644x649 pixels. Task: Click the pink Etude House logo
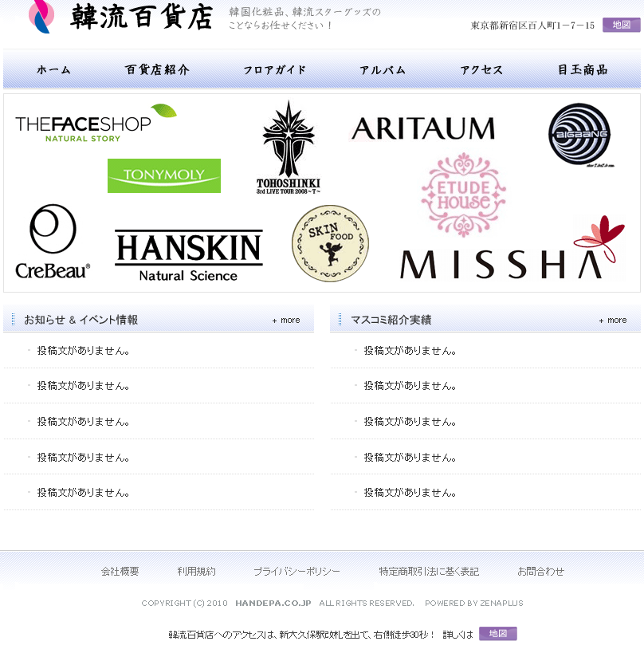pyautogui.click(x=463, y=195)
